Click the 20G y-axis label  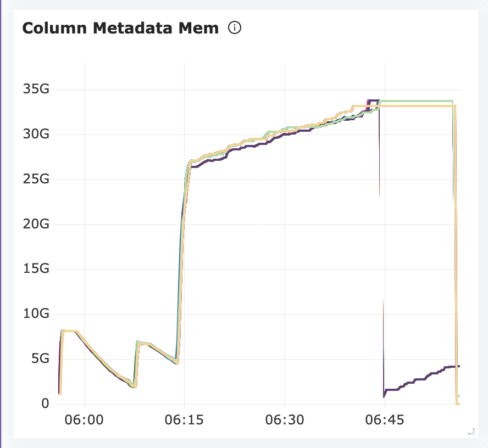coord(36,225)
